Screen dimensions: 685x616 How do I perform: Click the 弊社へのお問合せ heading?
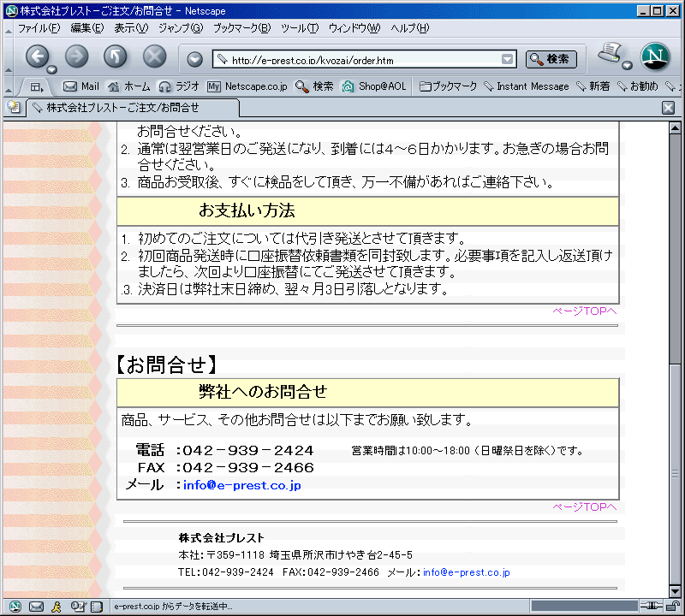tap(263, 392)
